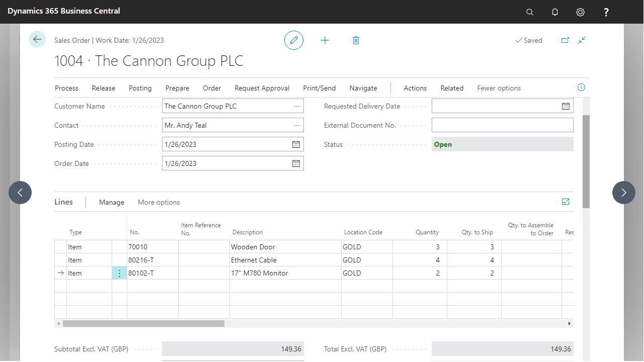Click the External Document No. field
Screen dimensions: 644x362
[503, 125]
